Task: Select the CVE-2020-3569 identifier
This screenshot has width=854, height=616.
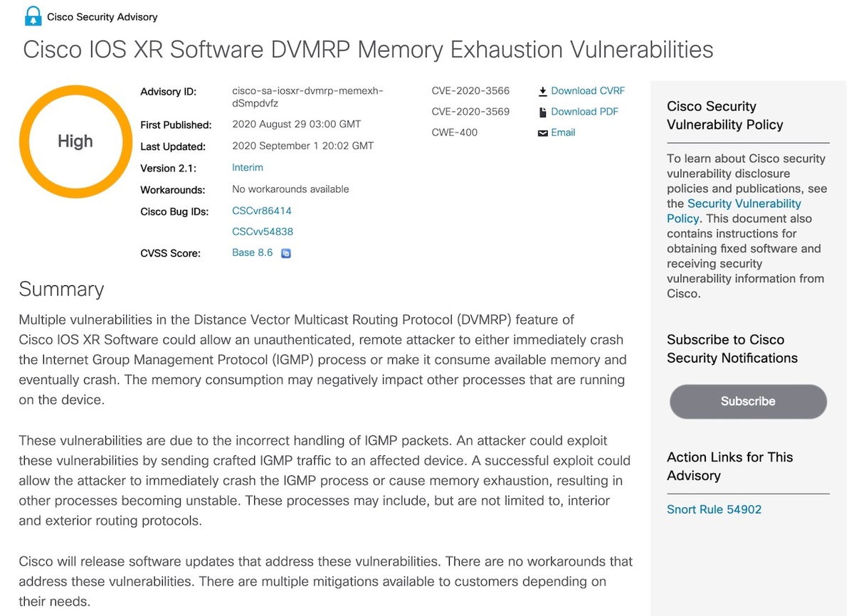Action: click(470, 112)
